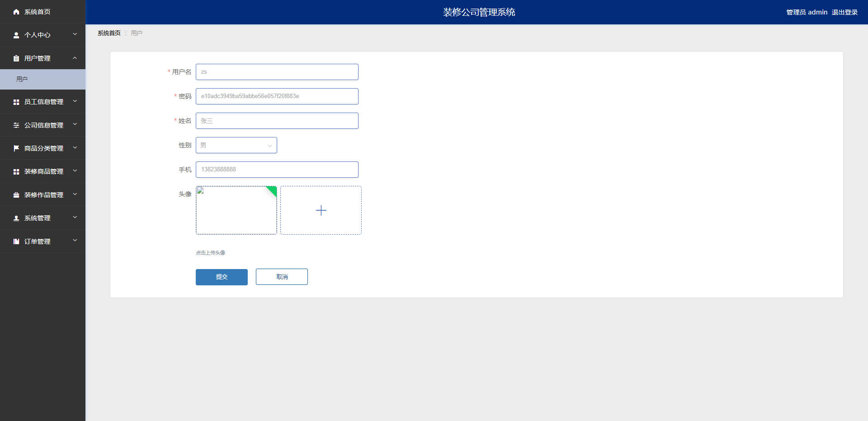This screenshot has width=868, height=421.
Task: Click 退出登录 logout link
Action: click(844, 12)
